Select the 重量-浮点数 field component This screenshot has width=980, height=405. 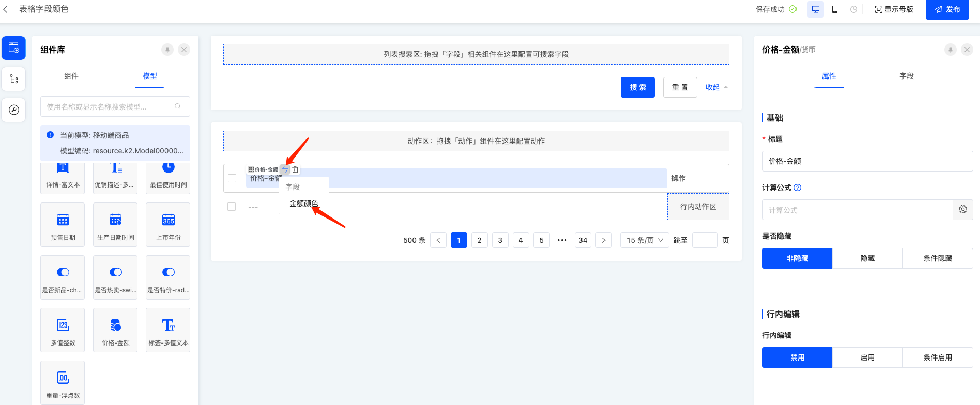[x=63, y=383]
